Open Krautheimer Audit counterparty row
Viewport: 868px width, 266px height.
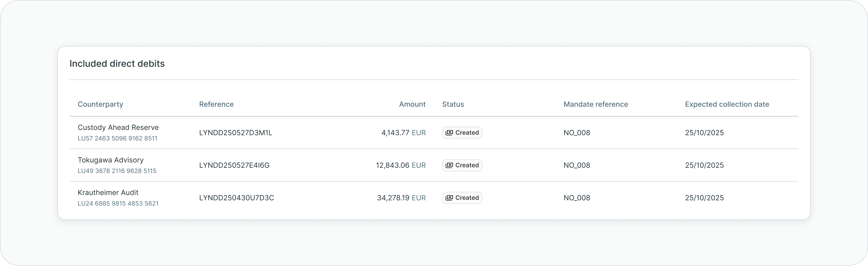point(108,193)
